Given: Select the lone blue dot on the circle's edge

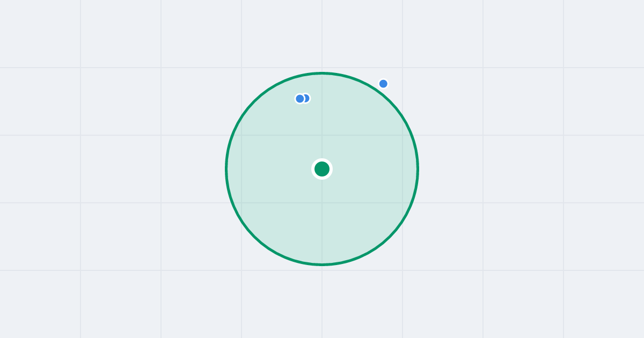Looking at the screenshot, I should 383,84.
